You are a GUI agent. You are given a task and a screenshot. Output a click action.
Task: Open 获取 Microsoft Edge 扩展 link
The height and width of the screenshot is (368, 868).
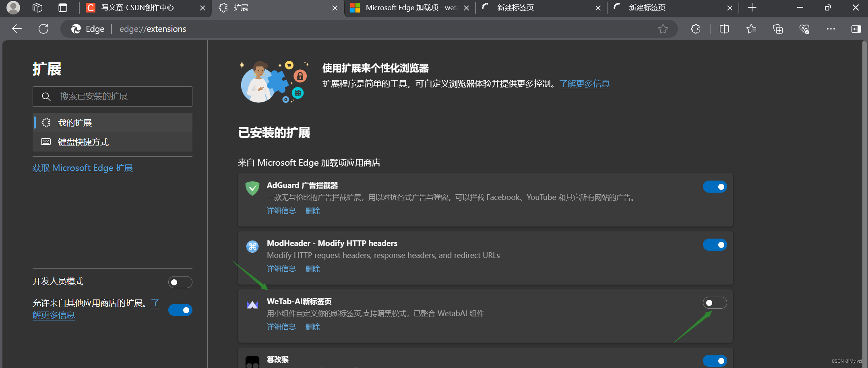[x=83, y=168]
